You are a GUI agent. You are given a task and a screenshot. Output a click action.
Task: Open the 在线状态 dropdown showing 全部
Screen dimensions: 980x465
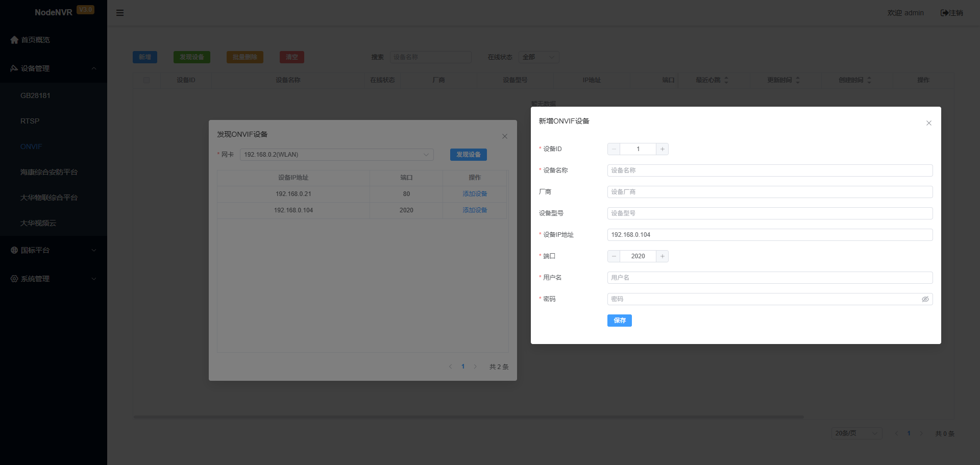pos(539,57)
